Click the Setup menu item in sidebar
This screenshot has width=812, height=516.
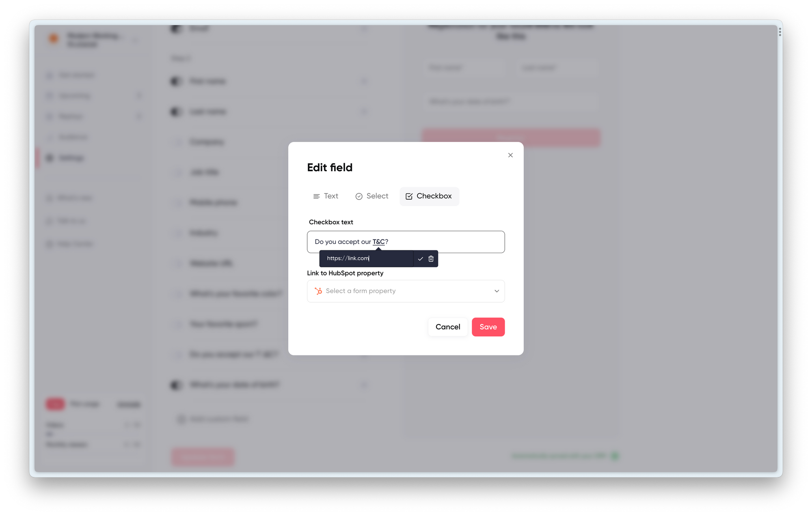coord(71,157)
